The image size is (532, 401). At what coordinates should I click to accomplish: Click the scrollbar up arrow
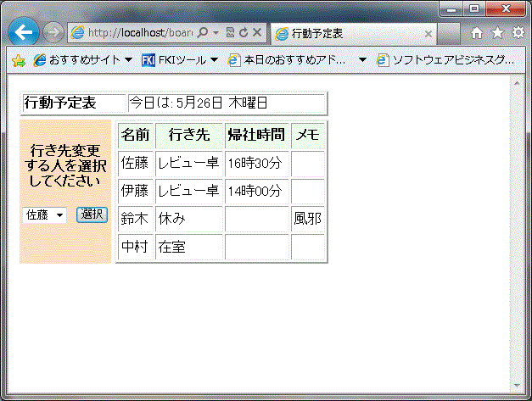517,83
